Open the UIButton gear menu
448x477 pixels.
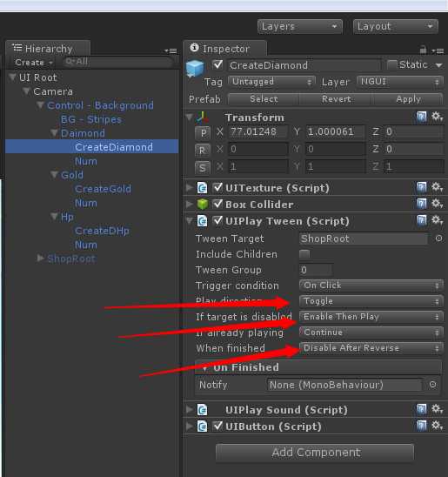point(437,426)
